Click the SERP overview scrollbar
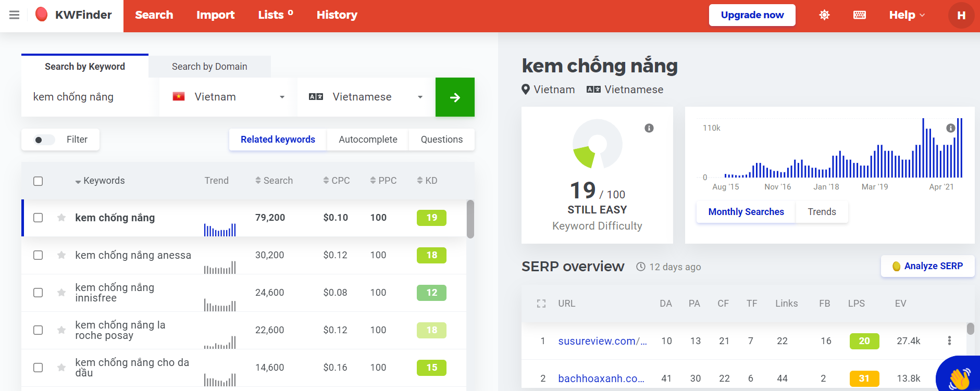The width and height of the screenshot is (980, 391). coord(970,329)
